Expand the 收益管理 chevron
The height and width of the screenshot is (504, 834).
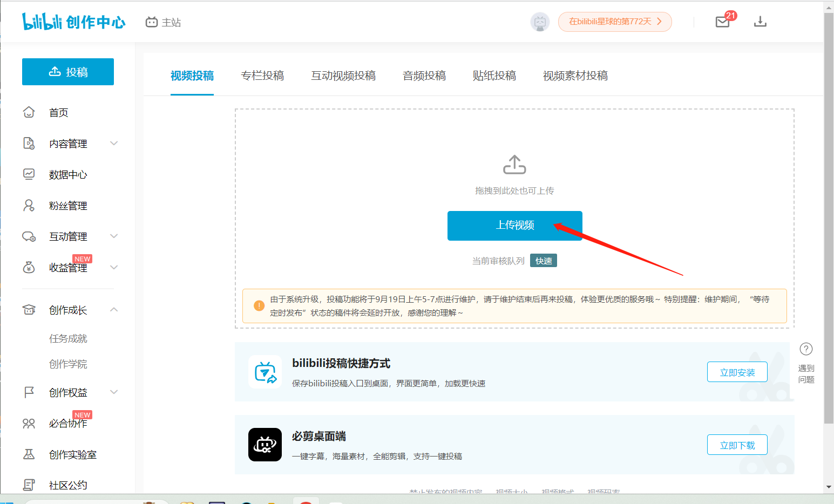[114, 267]
